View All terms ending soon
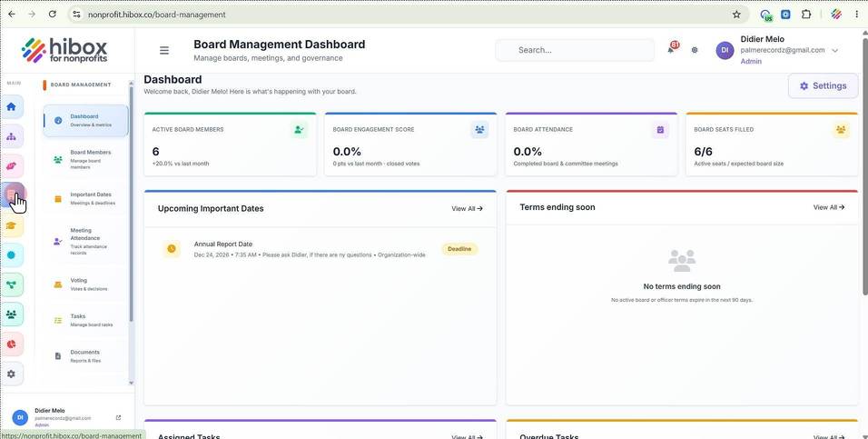This screenshot has width=868, height=439. pos(829,207)
